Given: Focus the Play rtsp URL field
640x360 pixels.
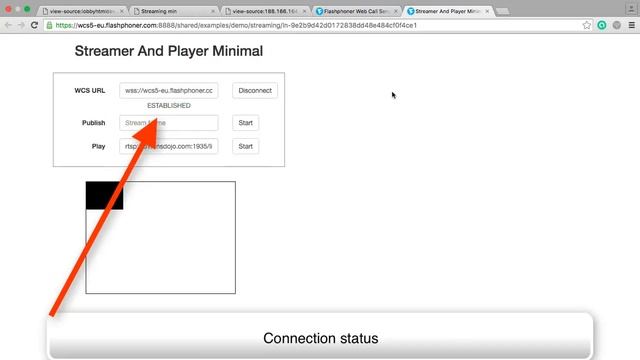Looking at the screenshot, I should click(x=169, y=147).
